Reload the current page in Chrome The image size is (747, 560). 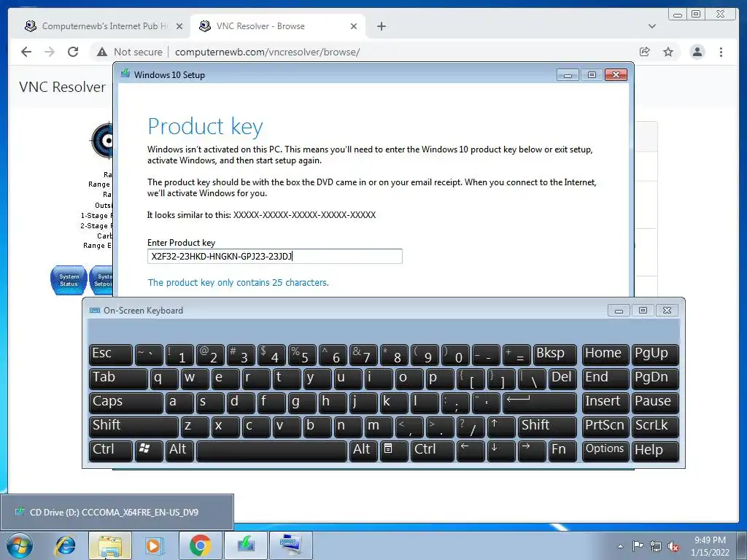[x=73, y=52]
